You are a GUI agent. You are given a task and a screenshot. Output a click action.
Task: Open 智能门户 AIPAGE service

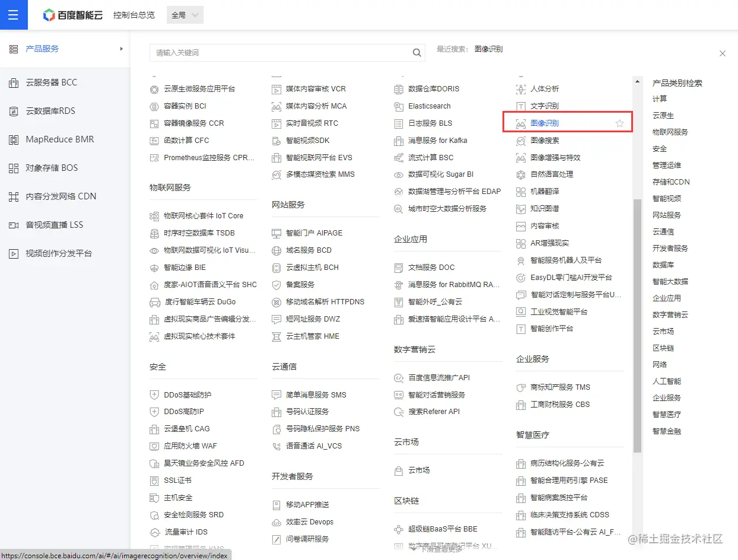coord(314,233)
